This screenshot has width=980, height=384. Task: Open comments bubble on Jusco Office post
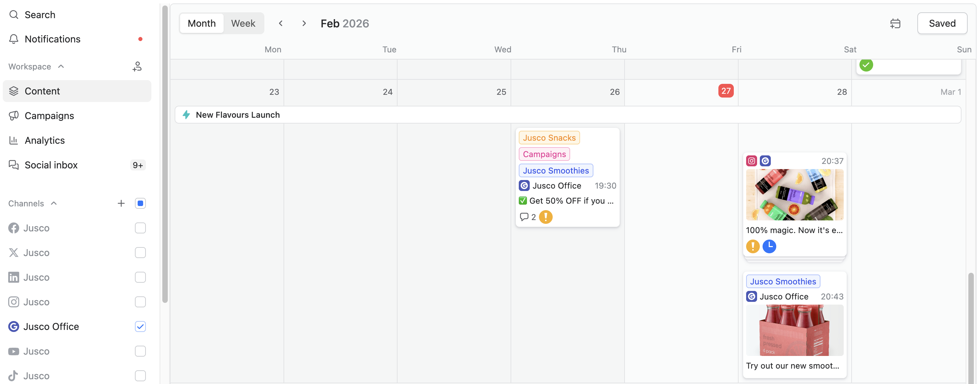tap(527, 217)
